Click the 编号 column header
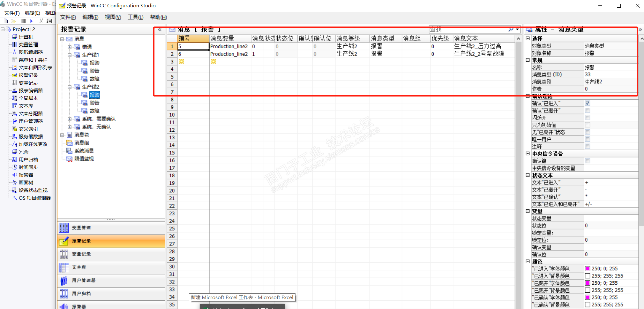Screen dimensions: 644x309 pos(193,38)
